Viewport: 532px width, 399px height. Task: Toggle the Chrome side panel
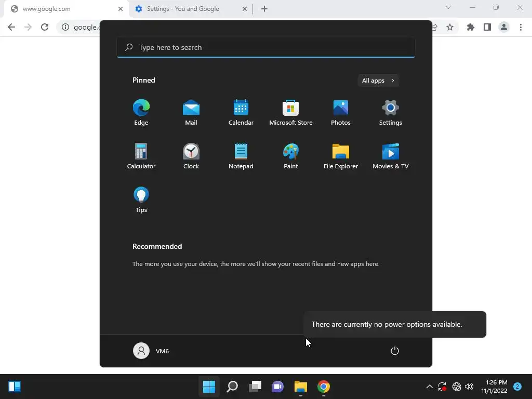tap(487, 27)
